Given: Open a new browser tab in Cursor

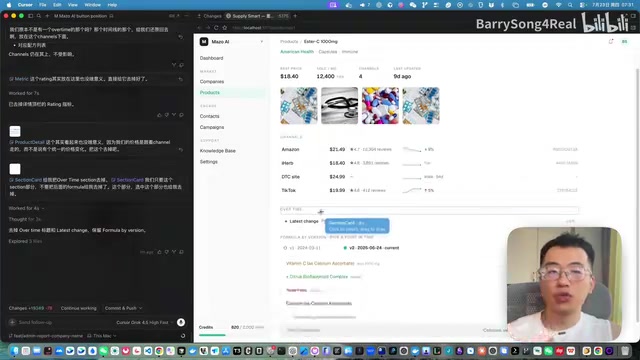Looking at the screenshot, I should (295, 16).
